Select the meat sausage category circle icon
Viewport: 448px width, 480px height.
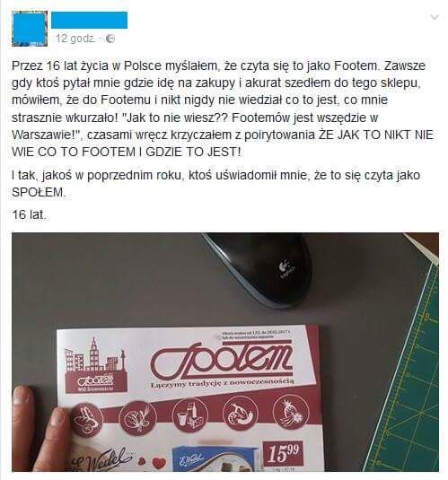tap(241, 413)
